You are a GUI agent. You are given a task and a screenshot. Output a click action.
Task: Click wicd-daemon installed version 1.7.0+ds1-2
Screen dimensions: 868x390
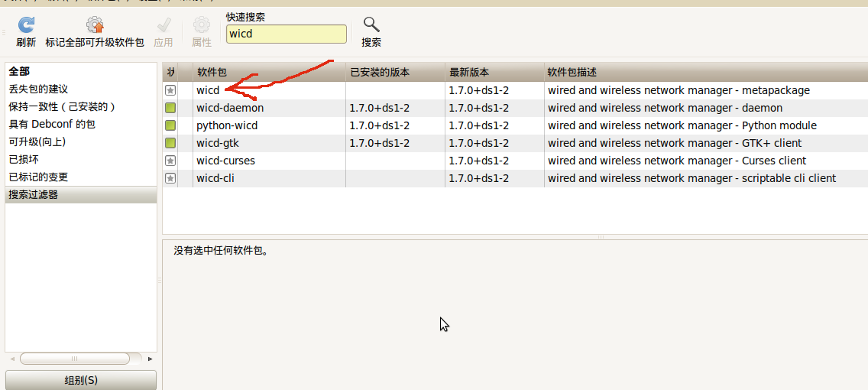[380, 108]
